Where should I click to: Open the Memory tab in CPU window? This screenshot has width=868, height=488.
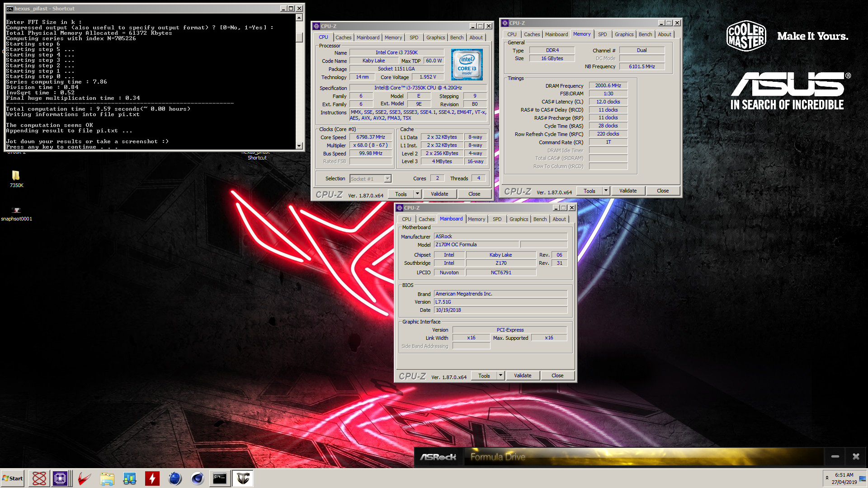tap(393, 38)
